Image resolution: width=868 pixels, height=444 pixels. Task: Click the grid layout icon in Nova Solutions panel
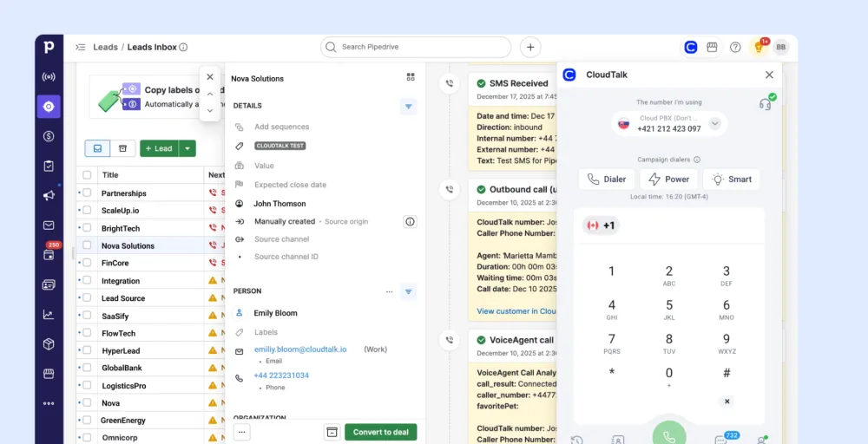pos(411,77)
